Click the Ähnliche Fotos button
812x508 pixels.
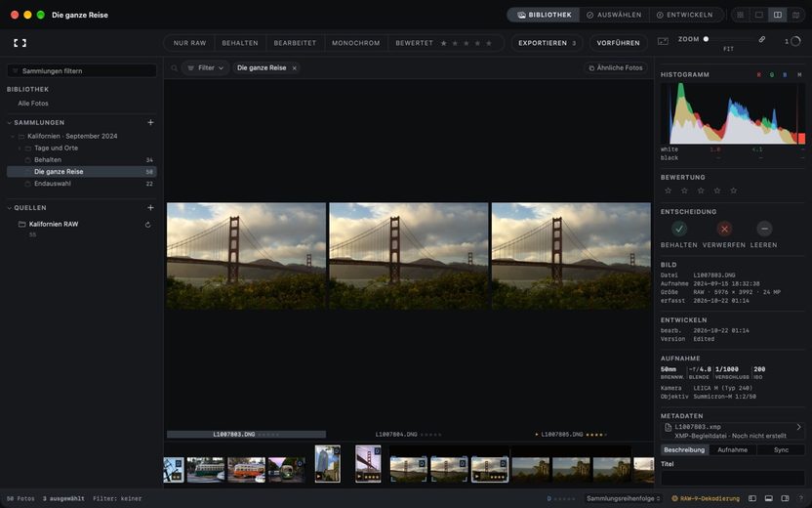[615, 68]
